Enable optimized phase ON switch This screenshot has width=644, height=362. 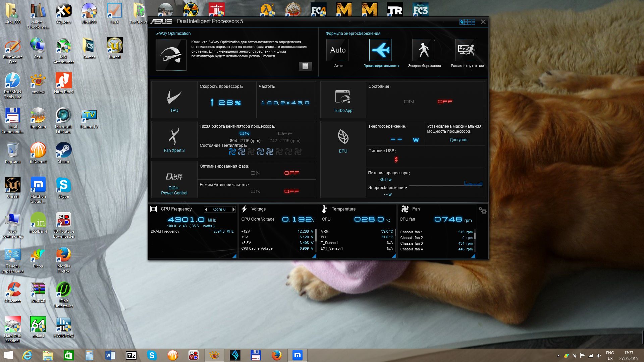point(255,173)
